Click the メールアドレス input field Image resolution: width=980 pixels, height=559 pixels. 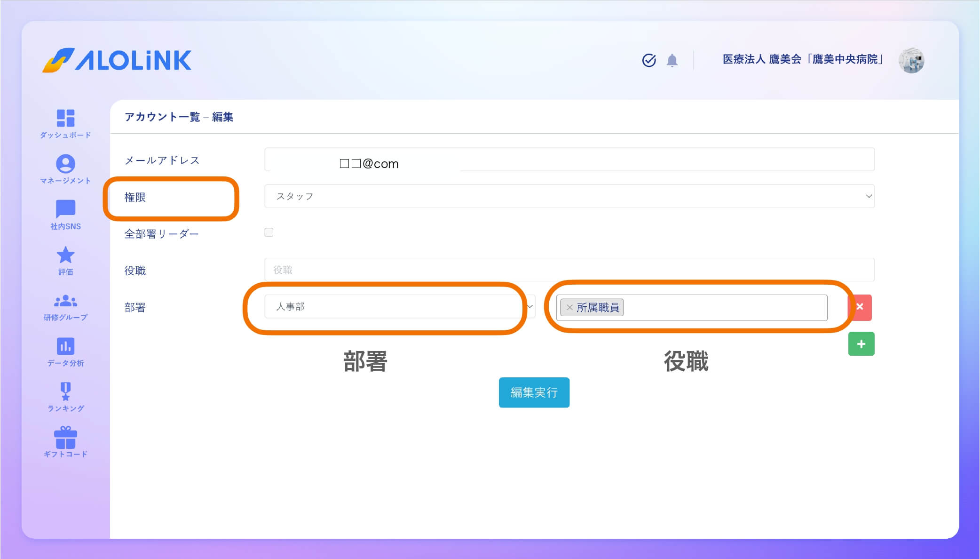click(x=569, y=160)
